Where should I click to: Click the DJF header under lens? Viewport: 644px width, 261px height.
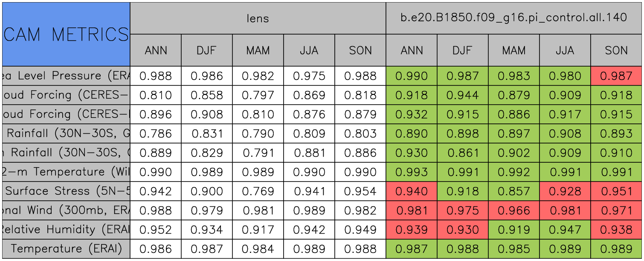[207, 50]
